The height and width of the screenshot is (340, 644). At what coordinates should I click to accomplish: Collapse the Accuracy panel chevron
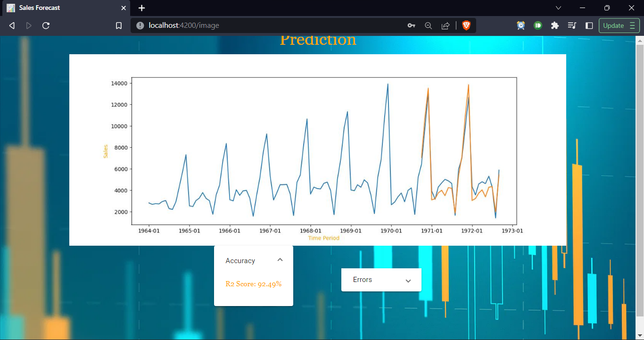280,260
